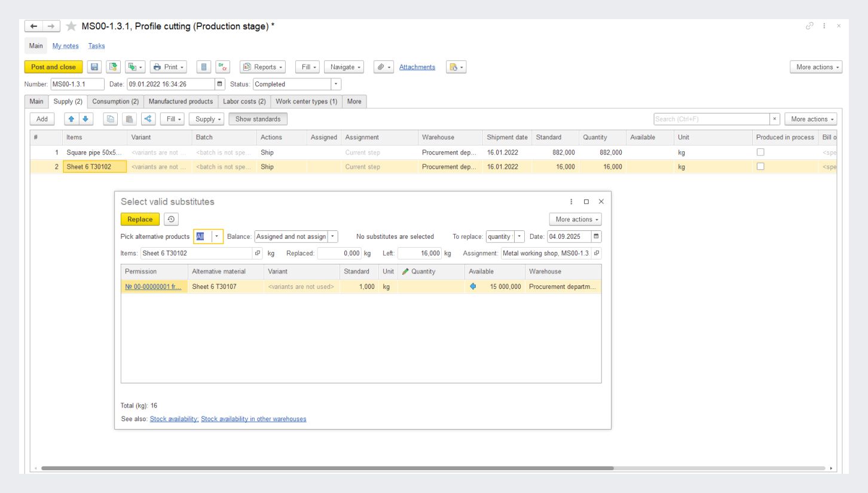Image resolution: width=868 pixels, height=493 pixels.
Task: Click the Number field MS00-1.3.1
Action: (x=77, y=84)
